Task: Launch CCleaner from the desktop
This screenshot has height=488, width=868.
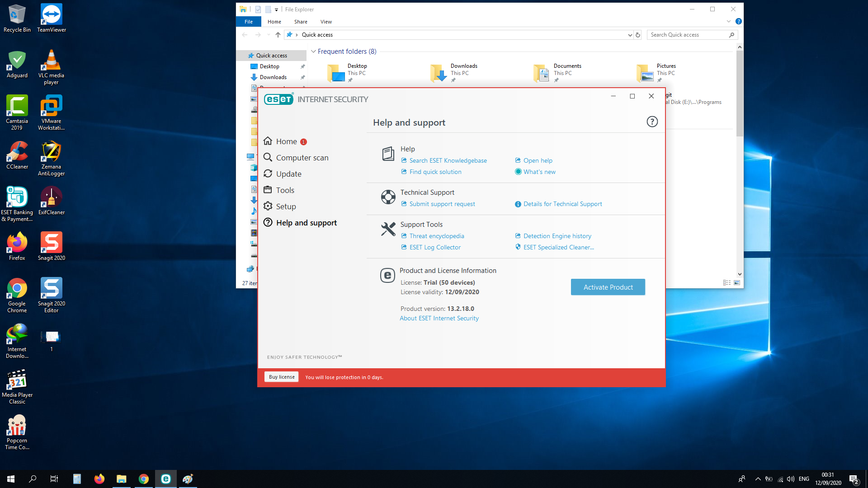Action: [17, 155]
